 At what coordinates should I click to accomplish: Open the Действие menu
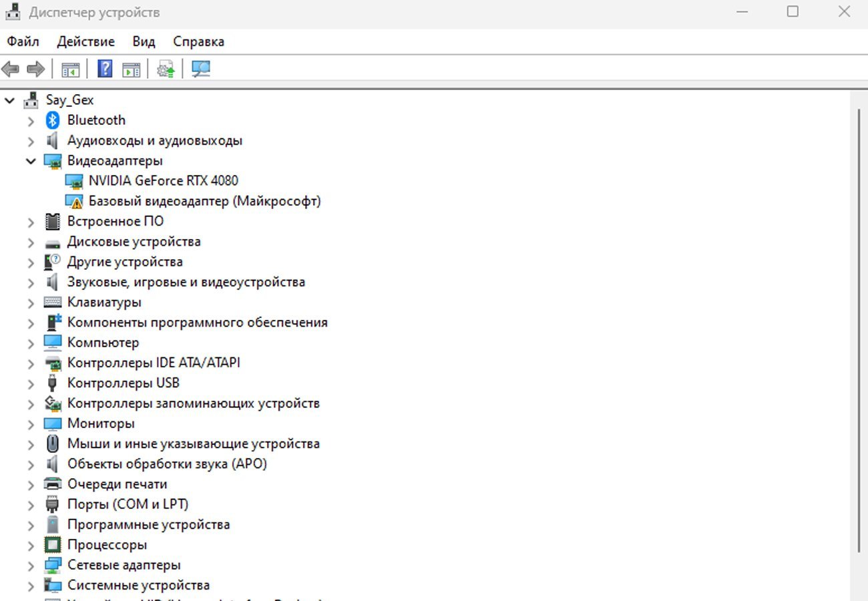coord(85,41)
